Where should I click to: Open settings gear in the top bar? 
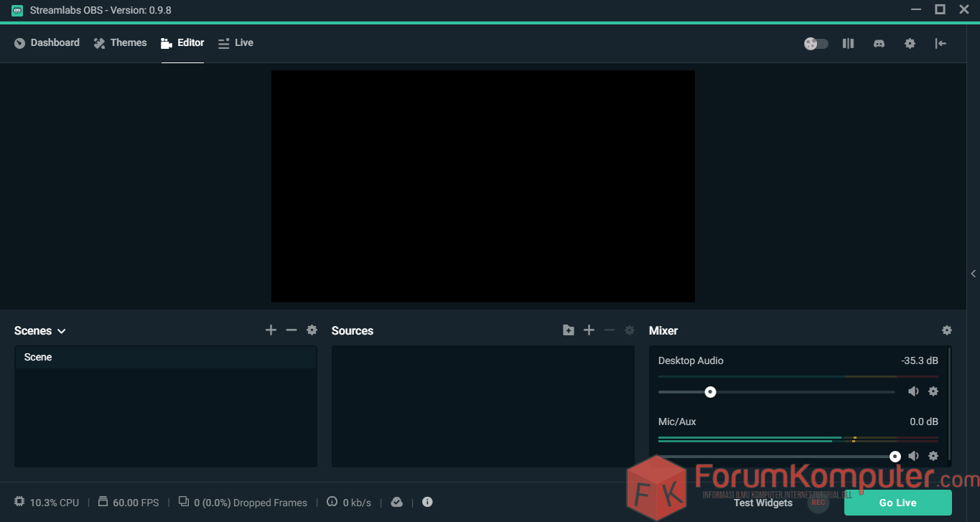pyautogui.click(x=910, y=44)
